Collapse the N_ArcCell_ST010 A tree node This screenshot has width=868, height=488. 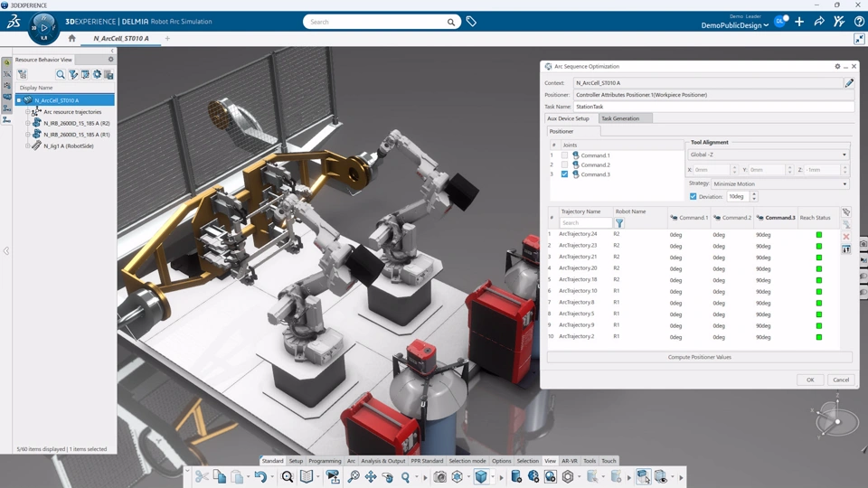point(19,100)
